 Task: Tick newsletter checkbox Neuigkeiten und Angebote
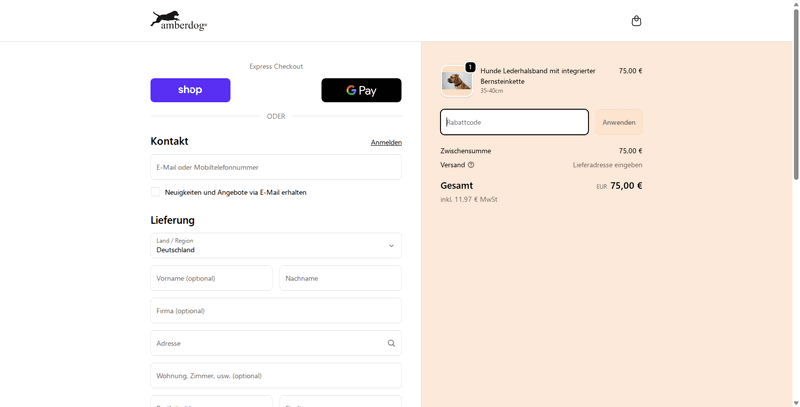point(155,192)
